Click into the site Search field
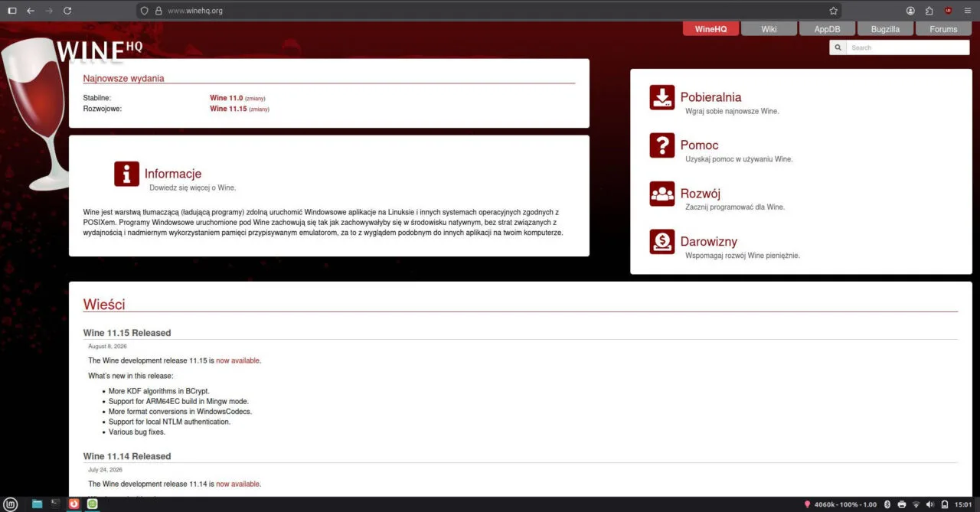 pyautogui.click(x=907, y=47)
